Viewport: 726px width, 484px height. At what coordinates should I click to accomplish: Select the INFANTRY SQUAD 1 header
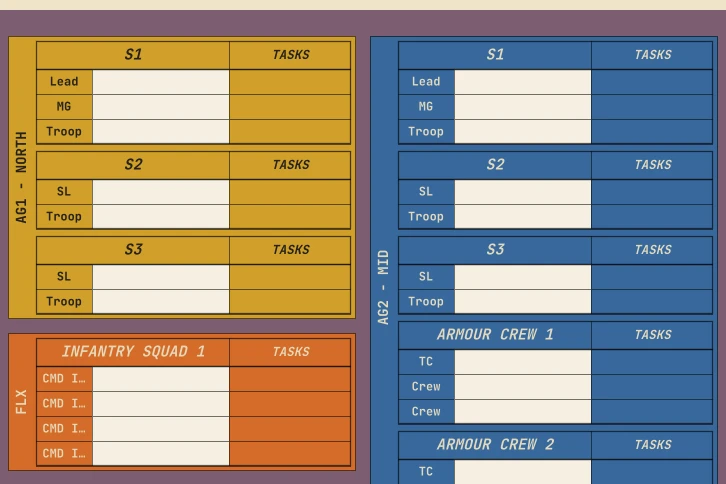tap(133, 352)
